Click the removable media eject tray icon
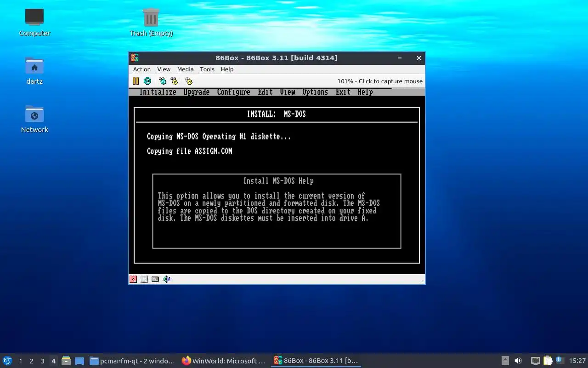This screenshot has height=368, width=588. (x=505, y=361)
